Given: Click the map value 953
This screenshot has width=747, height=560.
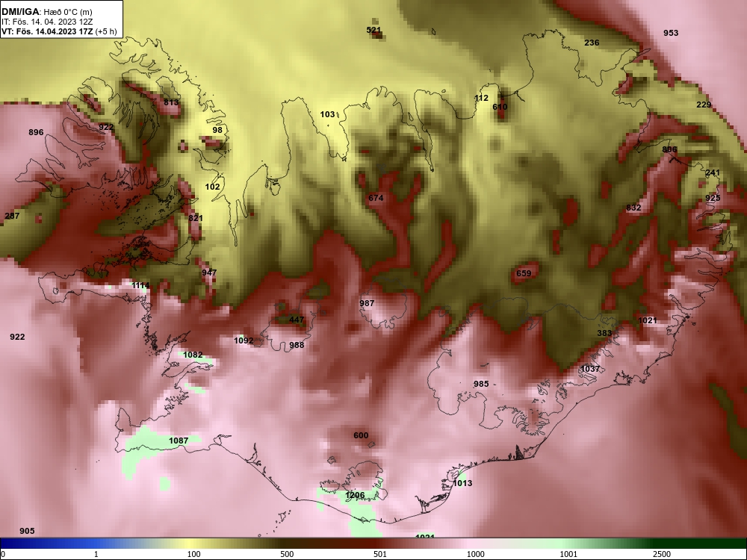Looking at the screenshot, I should [x=671, y=33].
